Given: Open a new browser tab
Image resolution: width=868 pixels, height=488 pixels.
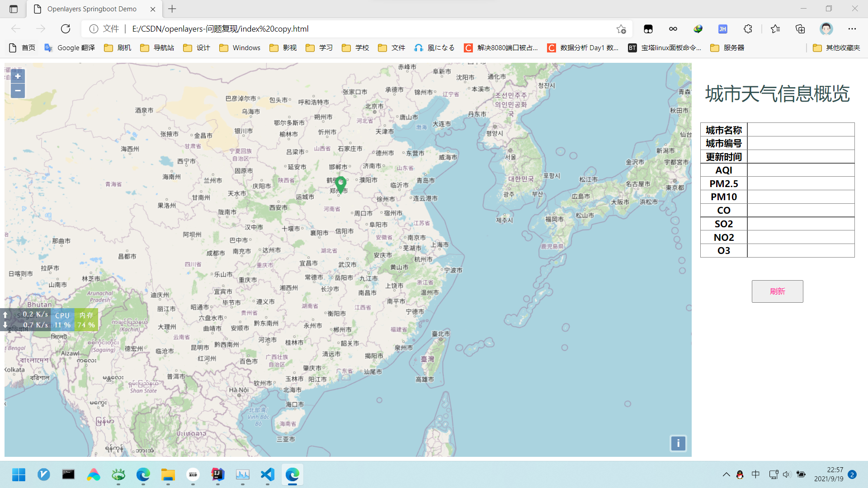Looking at the screenshot, I should (172, 9).
